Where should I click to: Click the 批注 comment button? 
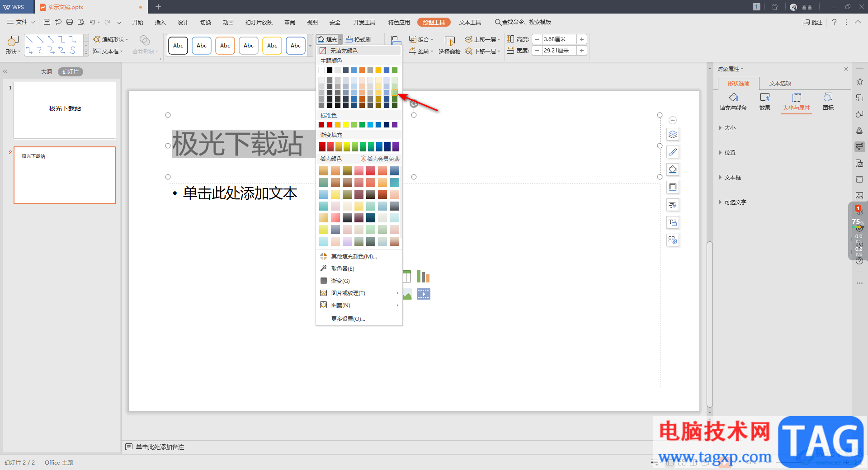tap(812, 22)
